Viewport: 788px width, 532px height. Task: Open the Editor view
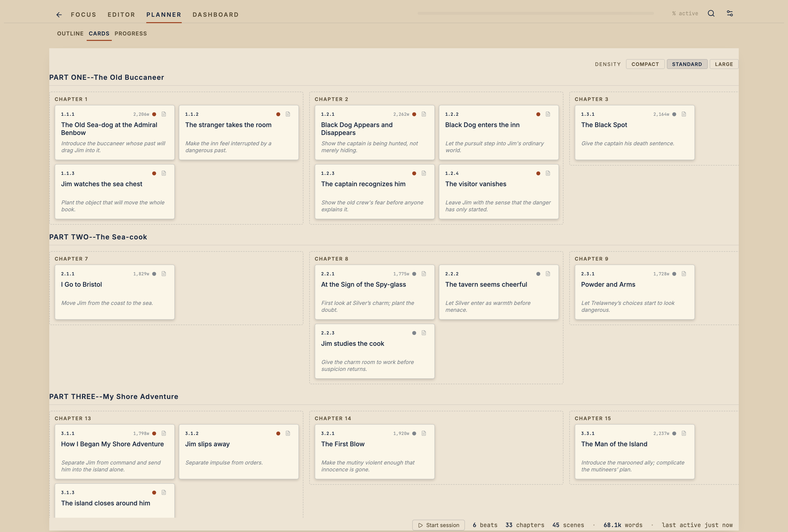point(121,15)
